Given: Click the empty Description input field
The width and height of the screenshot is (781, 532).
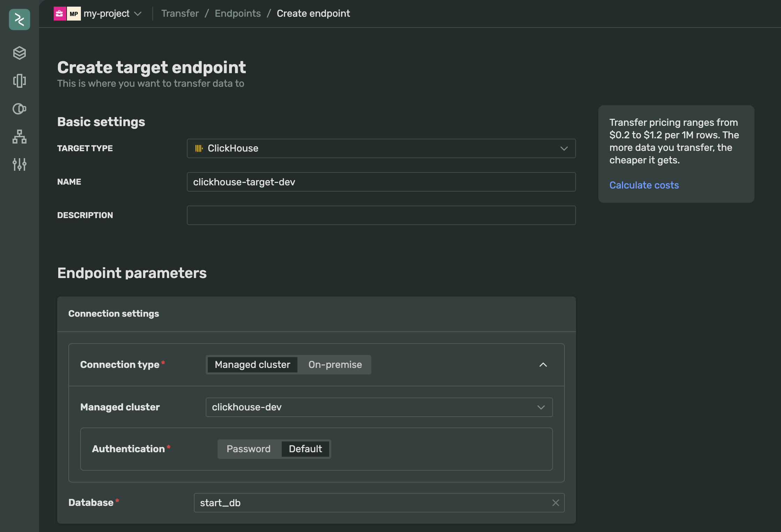Looking at the screenshot, I should point(381,215).
